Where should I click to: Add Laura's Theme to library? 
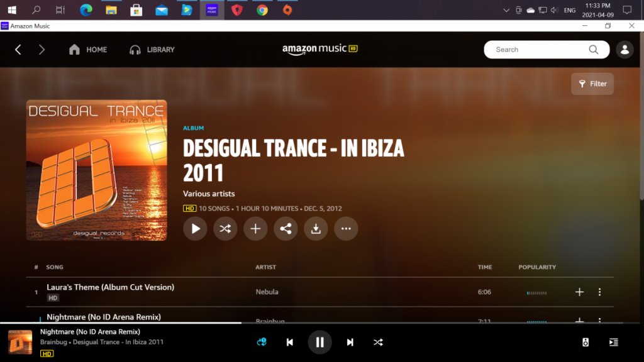tap(579, 292)
